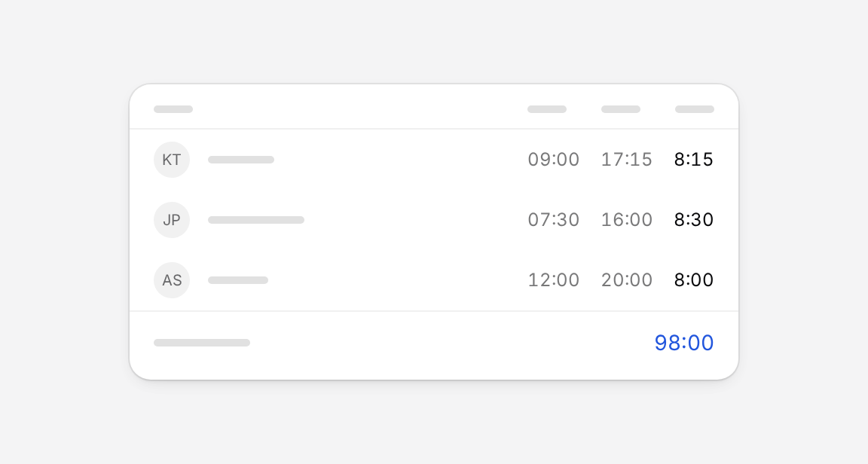868x464 pixels.
Task: Click the 8:15 duration value
Action: click(694, 160)
